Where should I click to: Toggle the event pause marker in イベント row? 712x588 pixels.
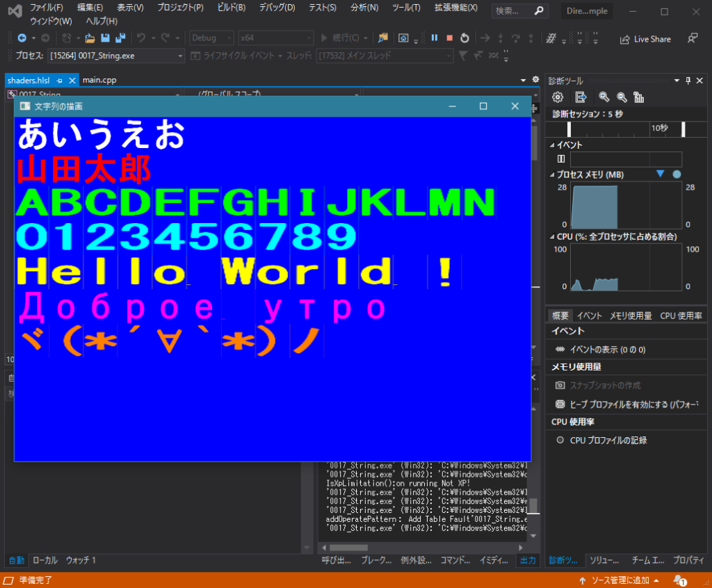point(561,159)
